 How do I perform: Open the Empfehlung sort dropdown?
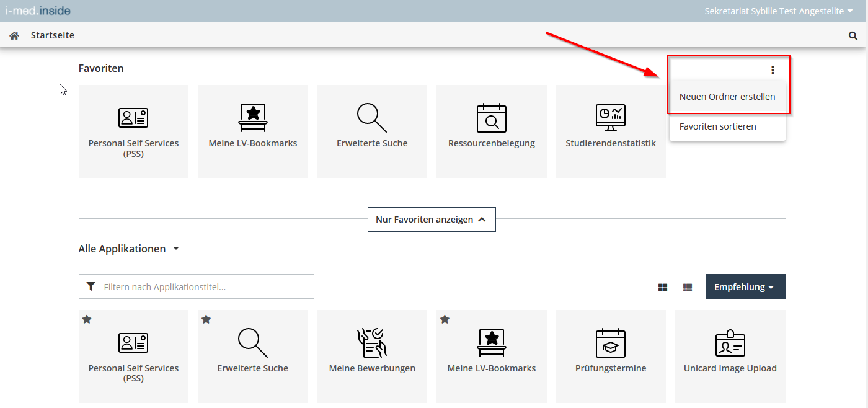(x=746, y=286)
